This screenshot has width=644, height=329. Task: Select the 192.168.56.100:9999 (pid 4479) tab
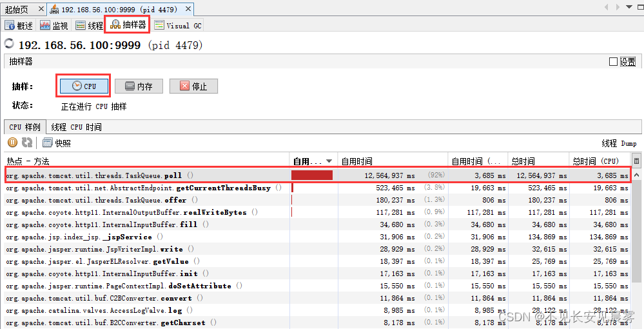[119, 9]
